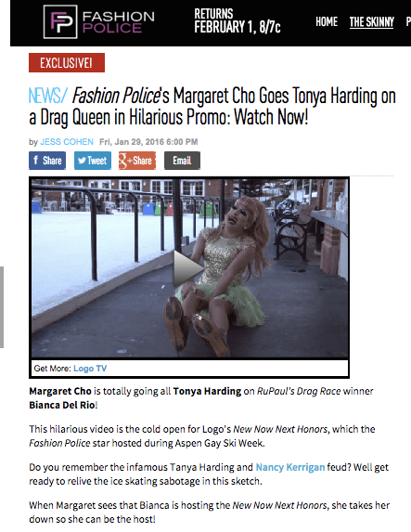411x532 pixels.
Task: Open the Home menu item
Action: 327,21
